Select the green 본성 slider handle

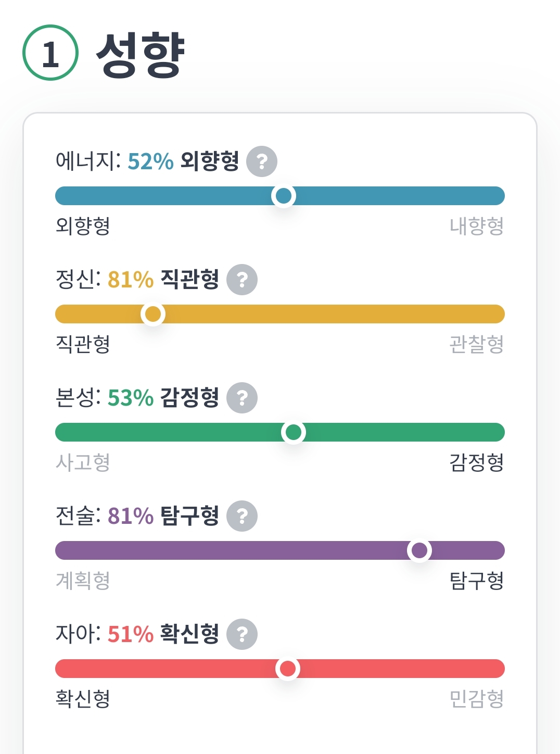pos(294,432)
